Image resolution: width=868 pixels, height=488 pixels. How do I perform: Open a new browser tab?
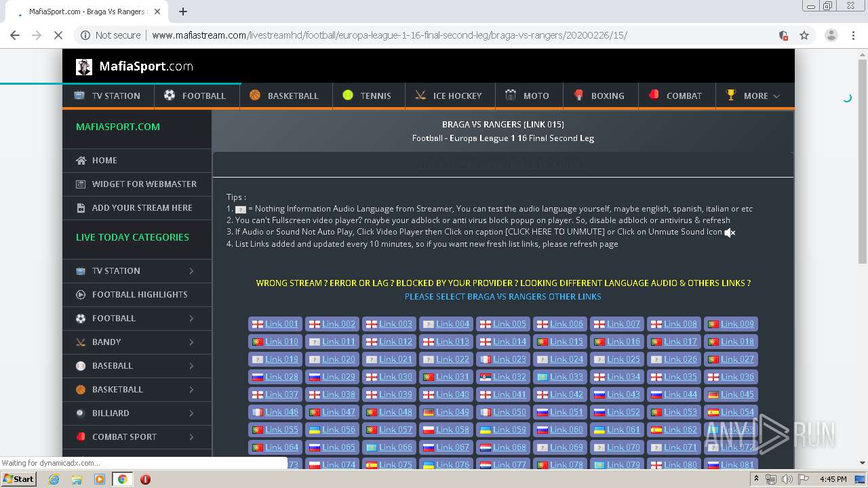pos(183,12)
